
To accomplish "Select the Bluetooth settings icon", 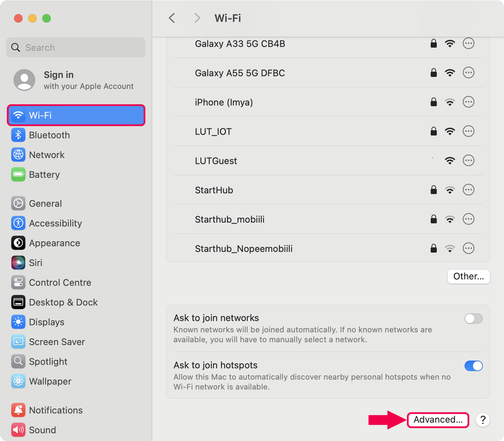I will click(x=18, y=135).
